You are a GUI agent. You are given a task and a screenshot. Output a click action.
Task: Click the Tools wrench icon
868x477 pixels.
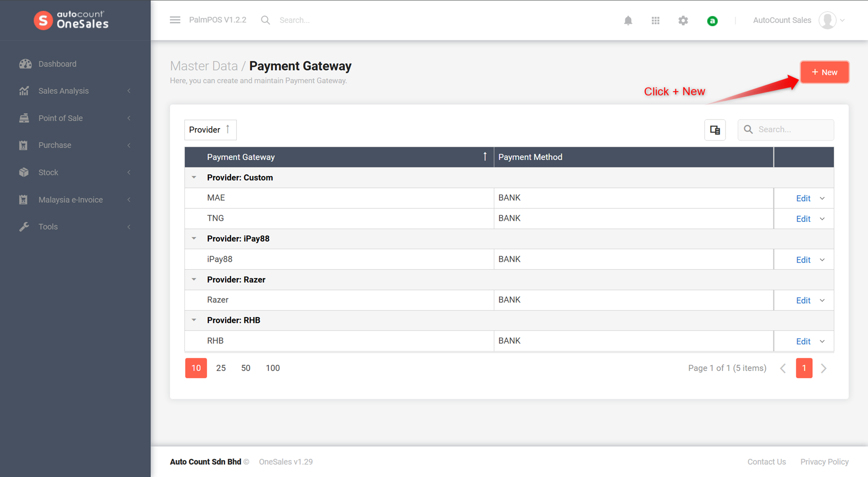click(24, 227)
